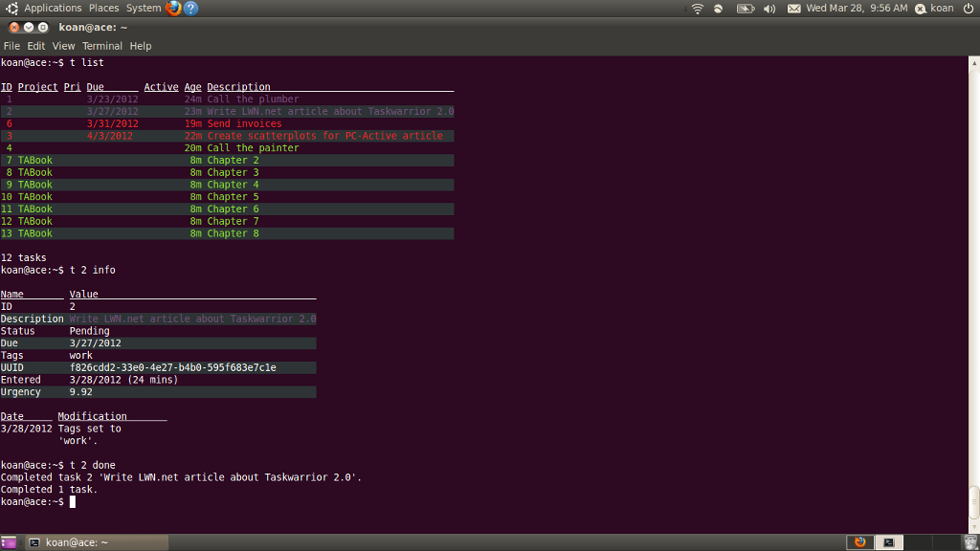Click the chat status bubble icon beside koan
This screenshot has height=551, width=980.
(921, 9)
